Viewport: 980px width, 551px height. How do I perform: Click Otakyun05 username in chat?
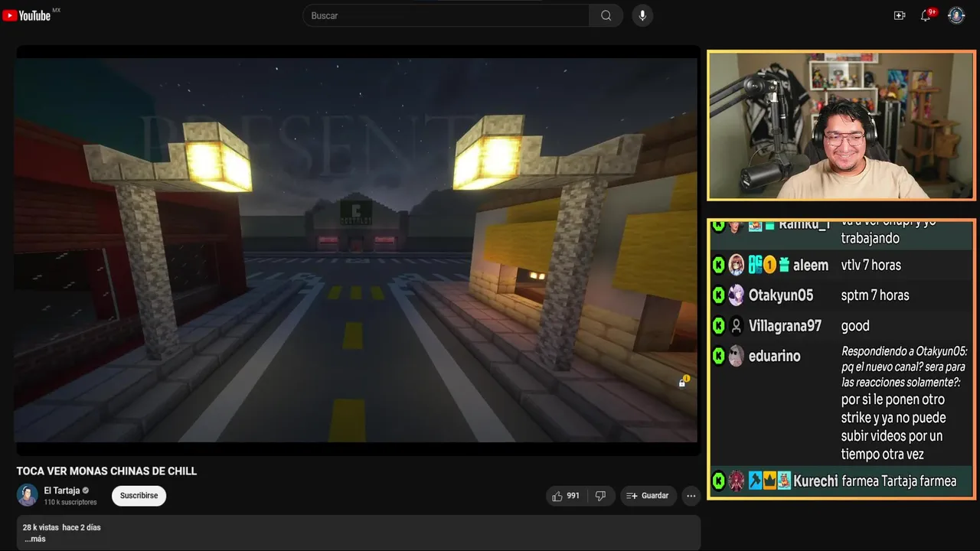(781, 295)
